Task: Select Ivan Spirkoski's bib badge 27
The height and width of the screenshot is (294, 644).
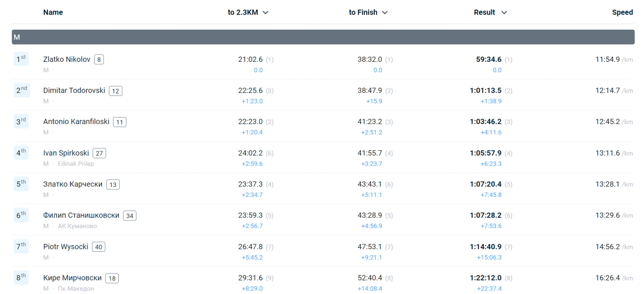Action: pyautogui.click(x=99, y=153)
